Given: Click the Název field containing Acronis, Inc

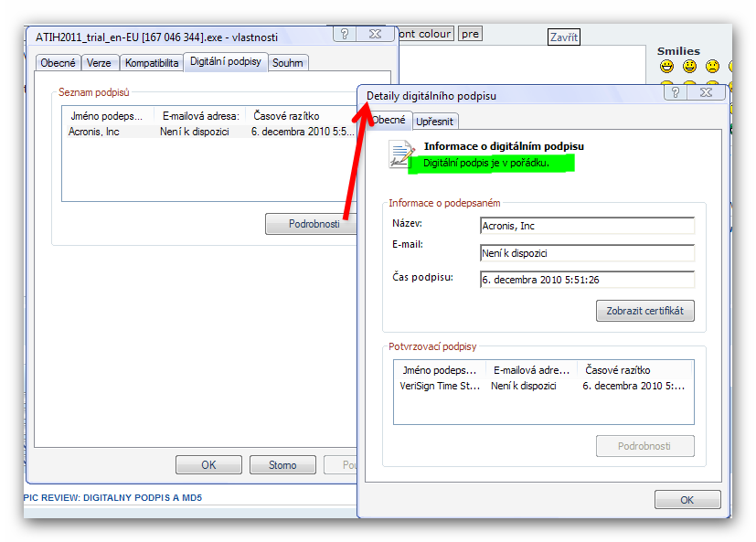Looking at the screenshot, I should point(587,226).
